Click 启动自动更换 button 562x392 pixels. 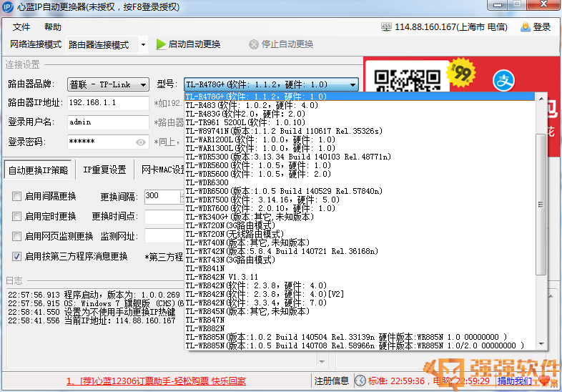point(189,44)
